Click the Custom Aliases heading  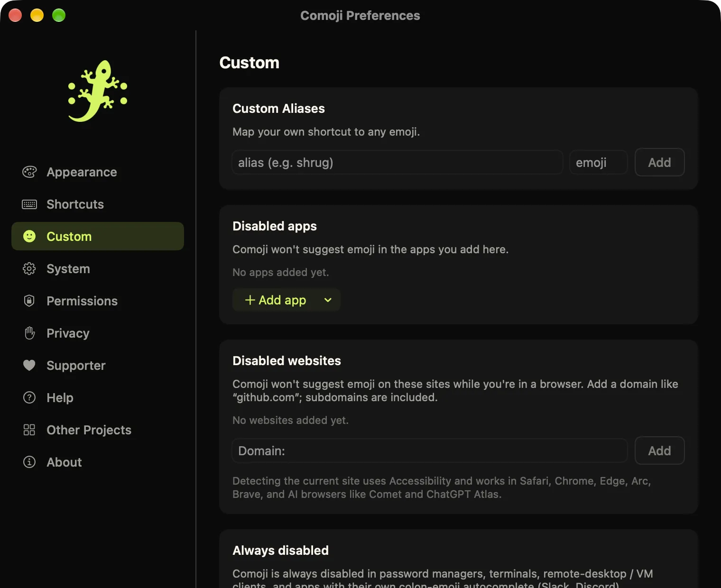pyautogui.click(x=278, y=109)
